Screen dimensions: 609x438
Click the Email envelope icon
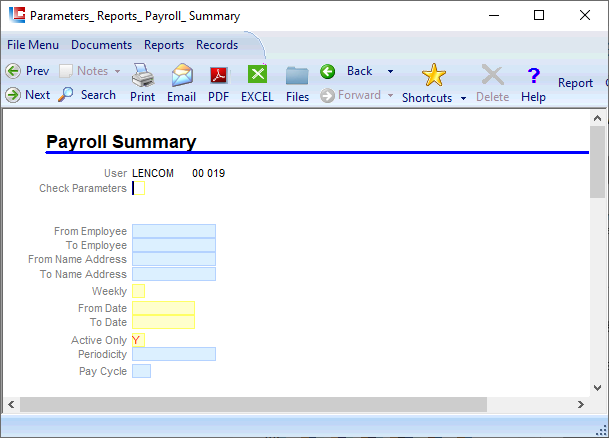click(182, 75)
